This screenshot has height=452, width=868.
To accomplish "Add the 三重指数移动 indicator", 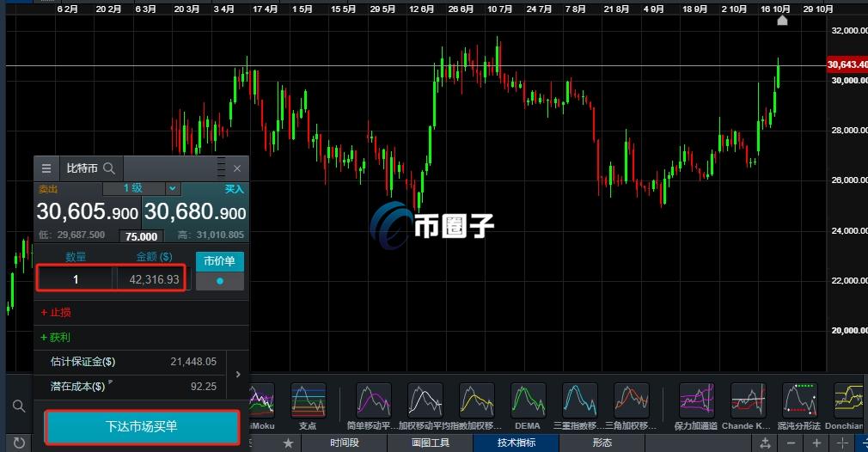I will tap(579, 406).
